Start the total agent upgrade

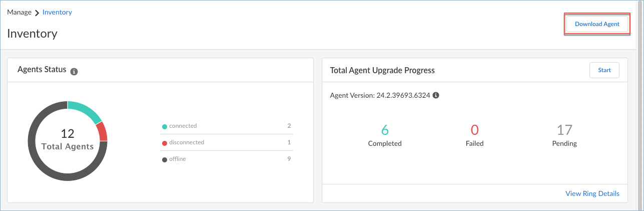click(x=604, y=70)
